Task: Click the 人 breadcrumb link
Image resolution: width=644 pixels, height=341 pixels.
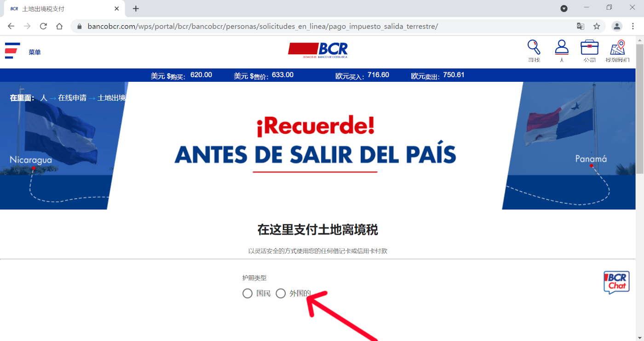Action: click(44, 98)
